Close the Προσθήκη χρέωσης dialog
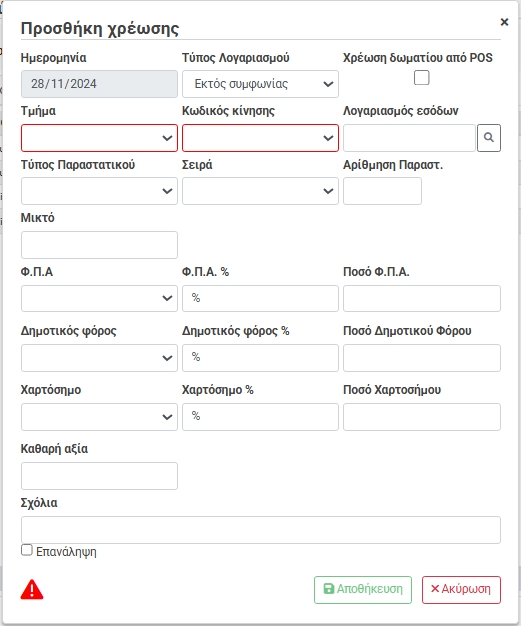This screenshot has height=626, width=521. tap(504, 22)
